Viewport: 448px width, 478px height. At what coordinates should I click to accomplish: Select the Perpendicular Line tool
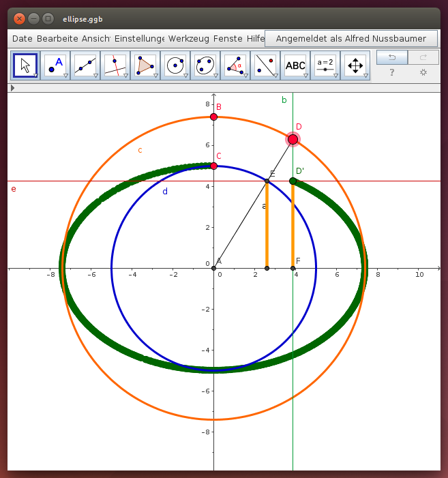click(x=115, y=65)
